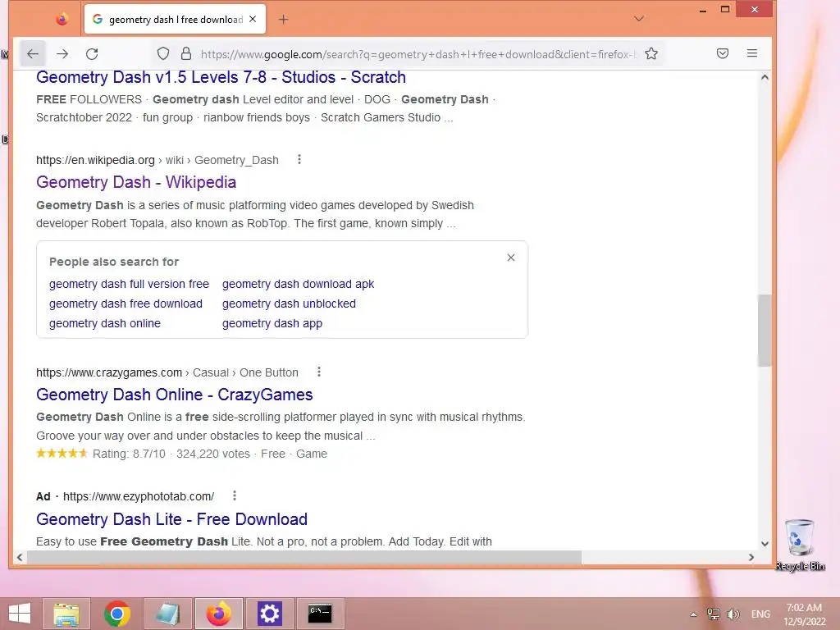840x630 pixels.
Task: Click the Firefox View icon in tab bar
Action: coord(62,20)
